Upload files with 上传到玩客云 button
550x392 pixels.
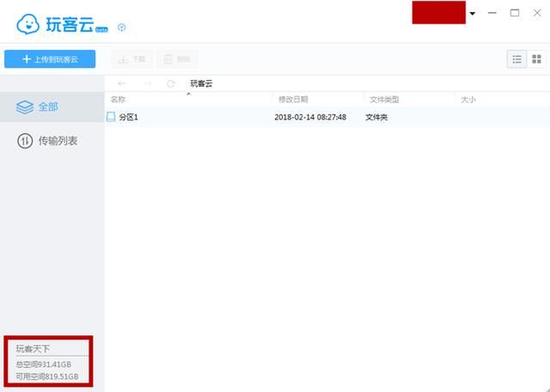(x=50, y=59)
